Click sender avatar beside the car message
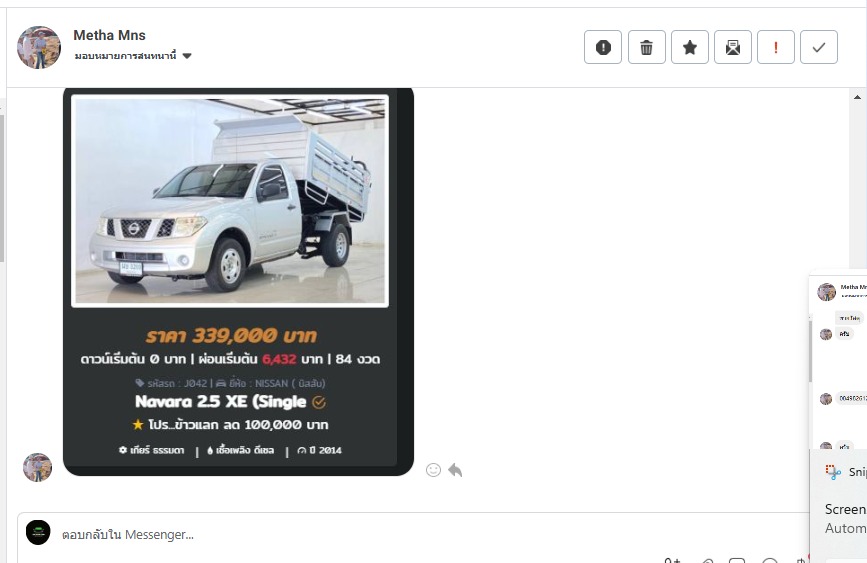Viewport: 867px width, 563px height. [x=38, y=467]
